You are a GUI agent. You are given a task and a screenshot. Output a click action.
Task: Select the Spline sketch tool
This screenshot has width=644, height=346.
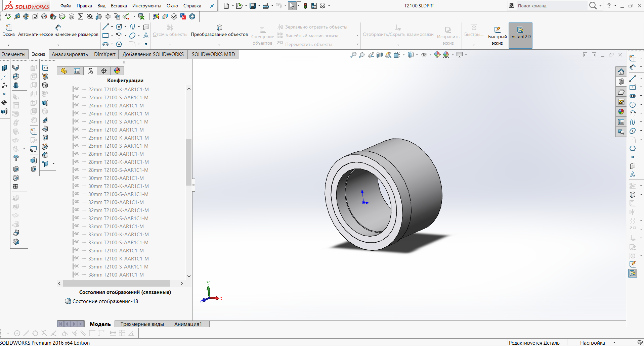[132, 27]
